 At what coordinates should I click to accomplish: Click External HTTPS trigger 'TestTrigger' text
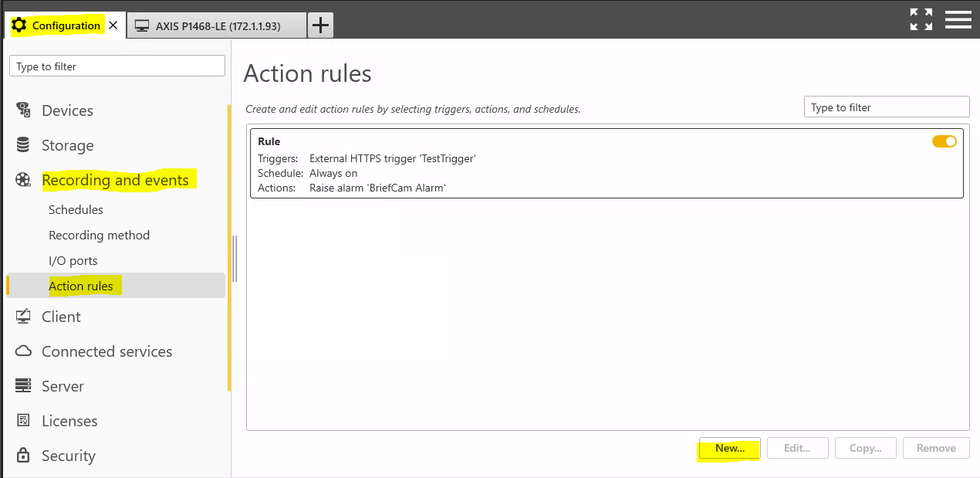click(x=393, y=158)
